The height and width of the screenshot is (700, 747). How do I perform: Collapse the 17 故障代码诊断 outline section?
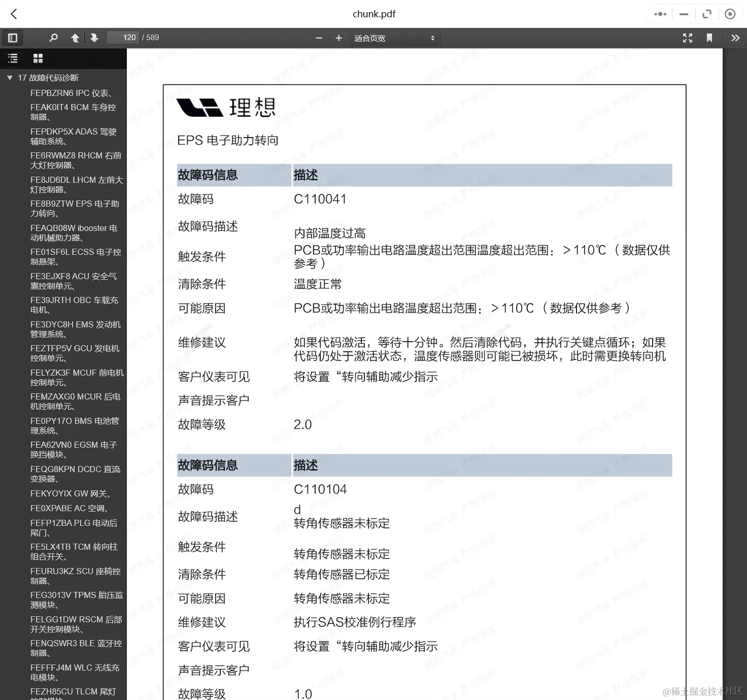10,78
